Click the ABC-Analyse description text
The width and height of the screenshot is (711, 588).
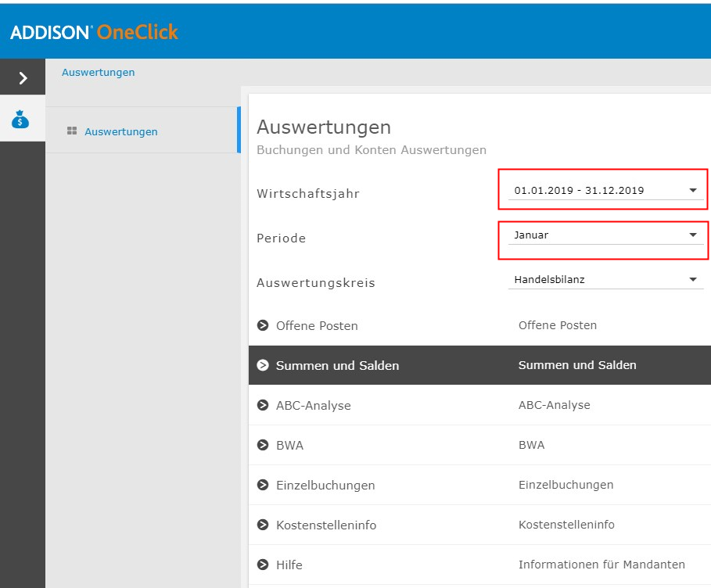[555, 405]
